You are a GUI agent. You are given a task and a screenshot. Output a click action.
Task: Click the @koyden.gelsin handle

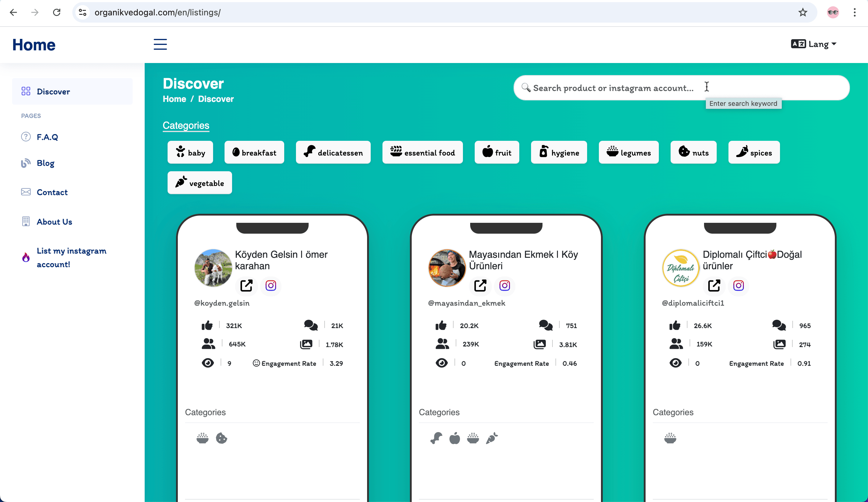[222, 303]
